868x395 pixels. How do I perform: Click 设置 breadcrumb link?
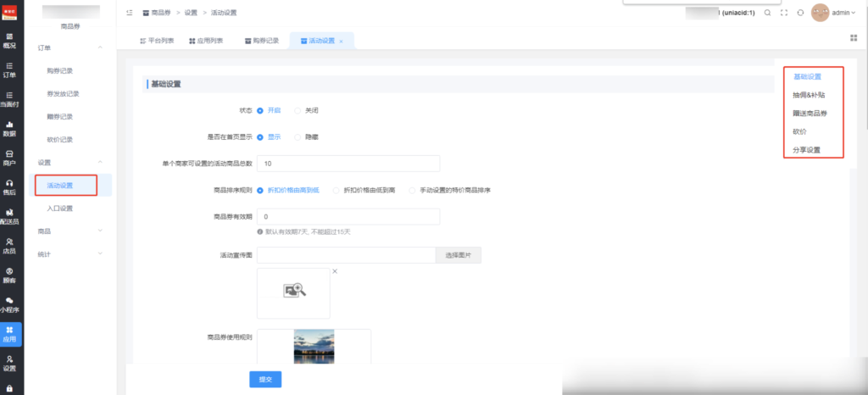click(x=191, y=12)
